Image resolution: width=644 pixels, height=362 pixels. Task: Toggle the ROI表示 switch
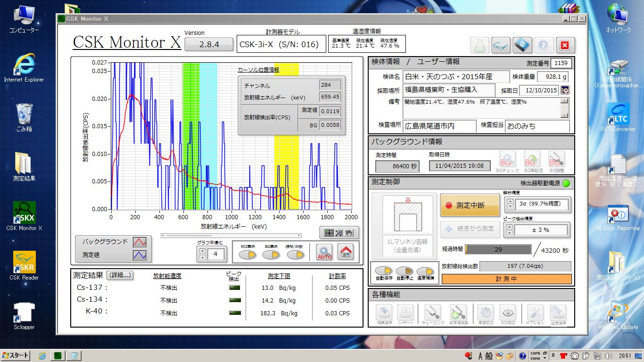click(x=248, y=255)
